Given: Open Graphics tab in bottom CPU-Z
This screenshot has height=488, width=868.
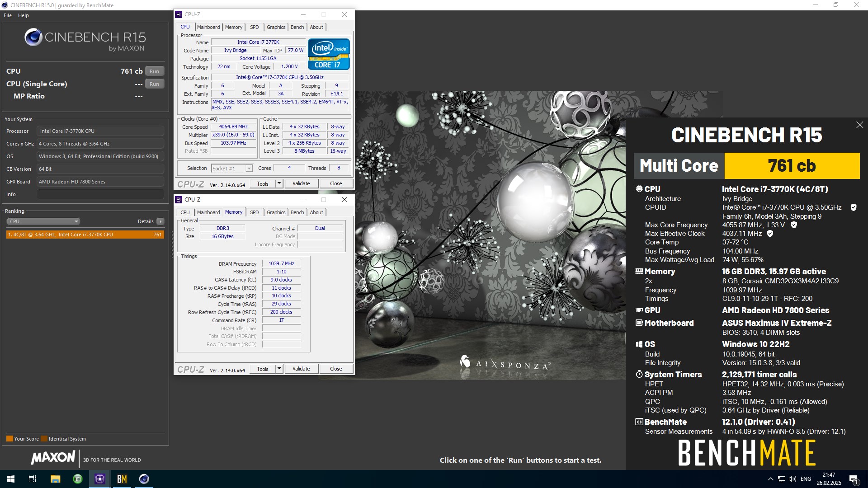Looking at the screenshot, I should 276,212.
